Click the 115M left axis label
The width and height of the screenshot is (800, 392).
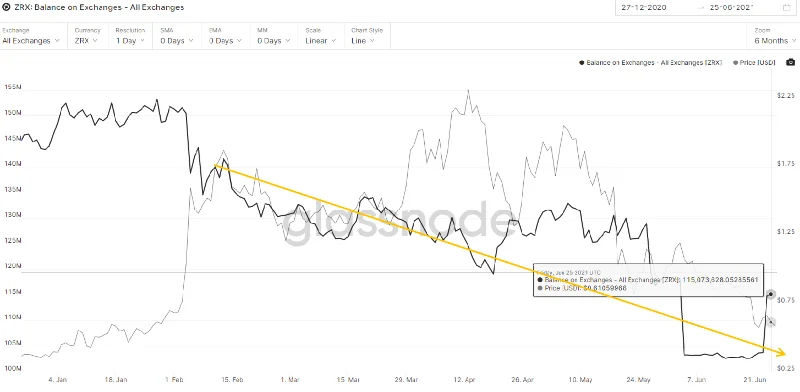tap(12, 291)
